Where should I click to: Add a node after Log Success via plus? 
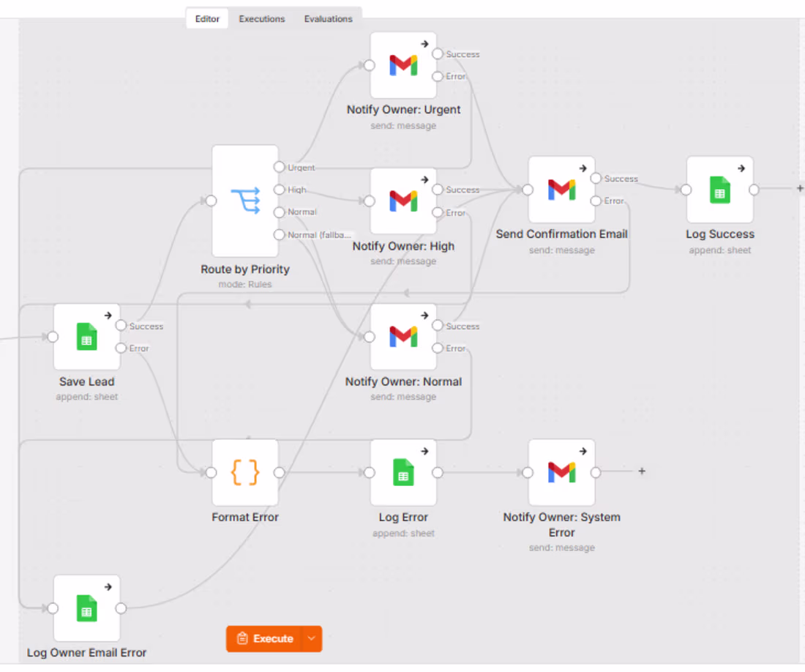(800, 188)
